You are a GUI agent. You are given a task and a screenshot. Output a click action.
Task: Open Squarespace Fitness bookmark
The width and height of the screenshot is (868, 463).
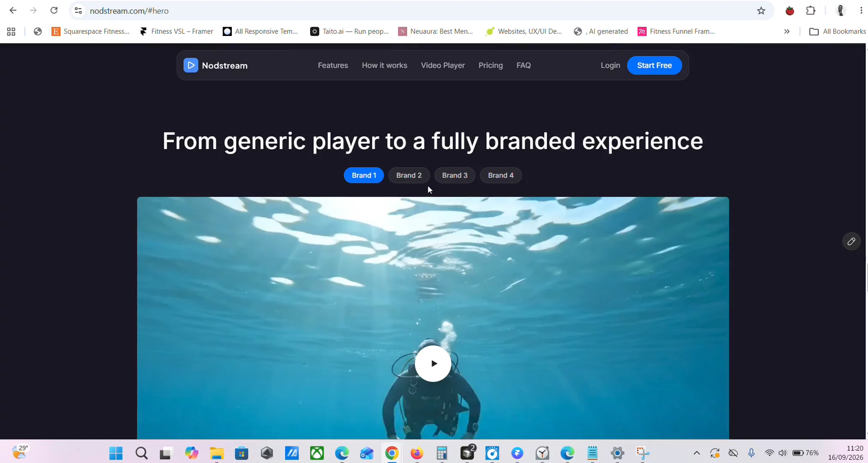click(x=90, y=31)
